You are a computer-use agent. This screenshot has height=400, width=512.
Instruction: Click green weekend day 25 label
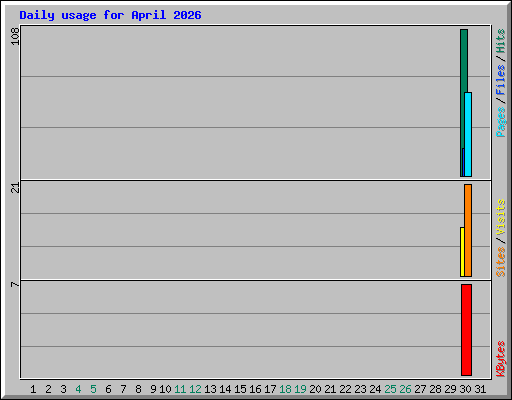390,389
